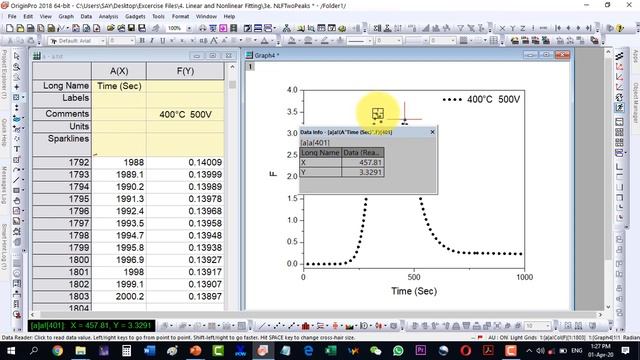
Task: Open the Messages Log side tab
Action: (4, 185)
